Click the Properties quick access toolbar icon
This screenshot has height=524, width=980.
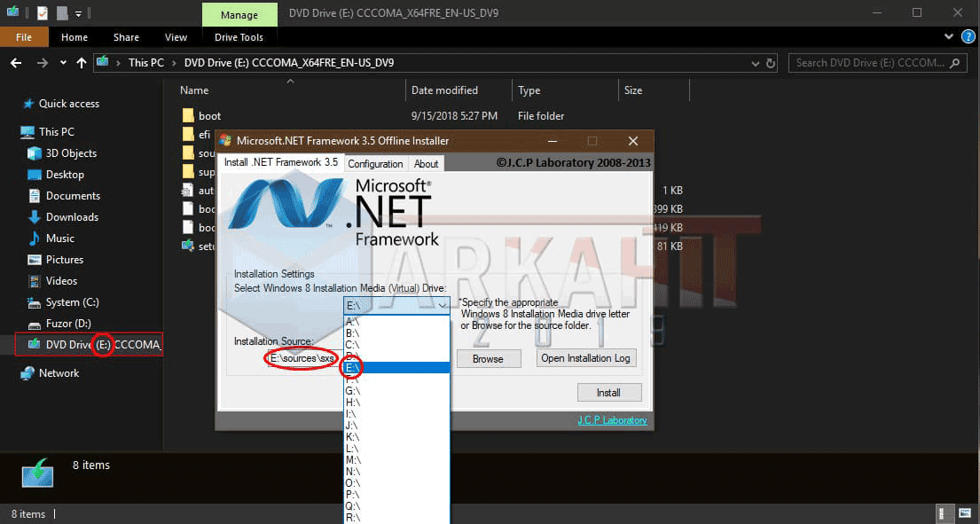click(42, 12)
